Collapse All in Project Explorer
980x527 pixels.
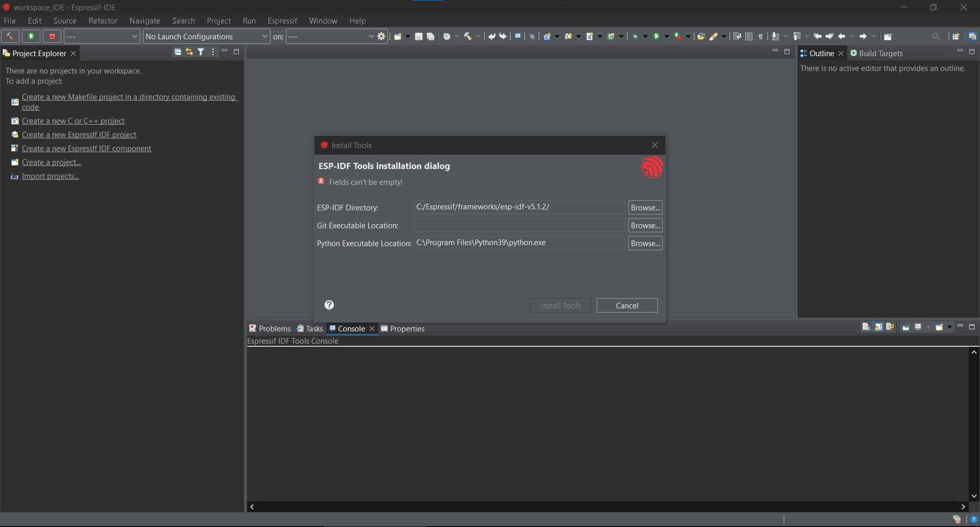pyautogui.click(x=178, y=52)
